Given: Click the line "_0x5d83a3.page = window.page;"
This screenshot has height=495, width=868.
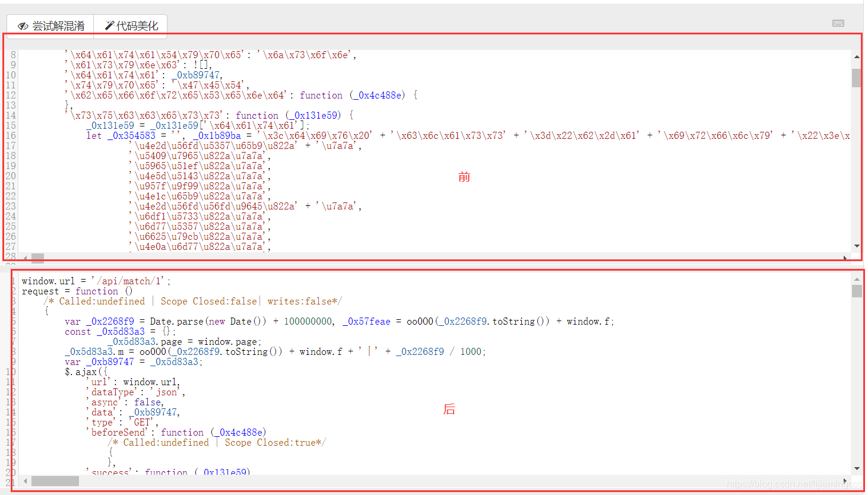Looking at the screenshot, I should (x=185, y=342).
